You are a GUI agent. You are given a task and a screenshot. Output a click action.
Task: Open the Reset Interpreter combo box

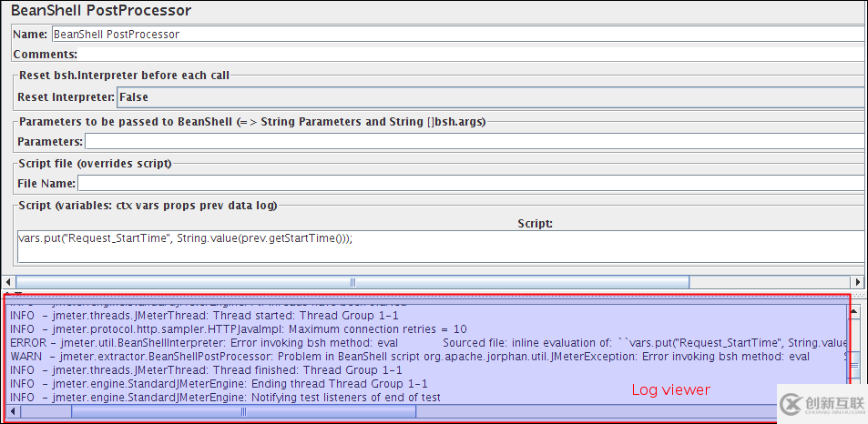492,97
